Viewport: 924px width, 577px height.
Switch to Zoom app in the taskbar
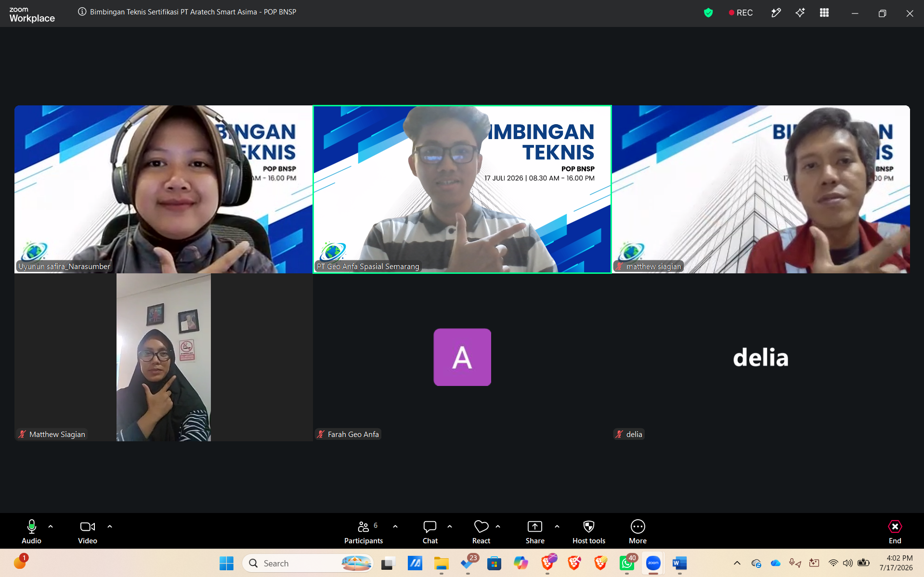(x=653, y=563)
